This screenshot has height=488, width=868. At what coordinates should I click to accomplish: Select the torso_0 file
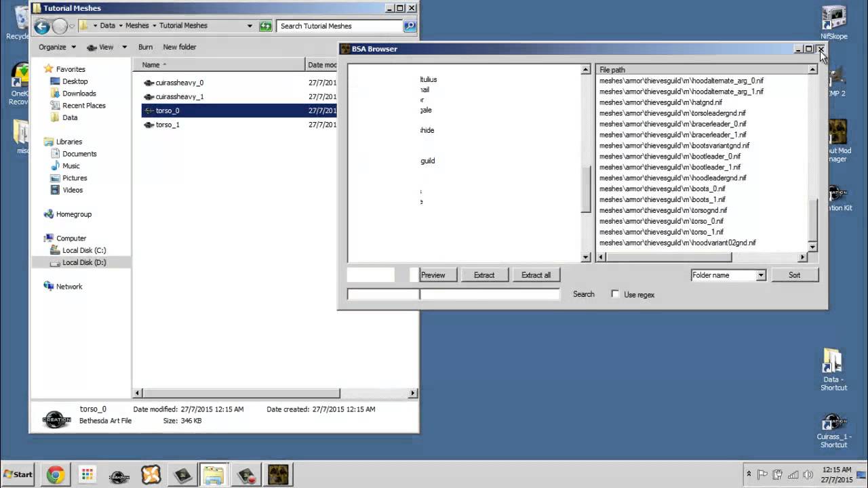point(167,110)
